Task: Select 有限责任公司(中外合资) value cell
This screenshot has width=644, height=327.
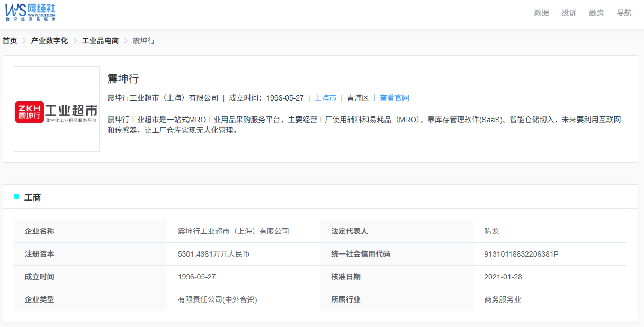Action: pos(244,299)
